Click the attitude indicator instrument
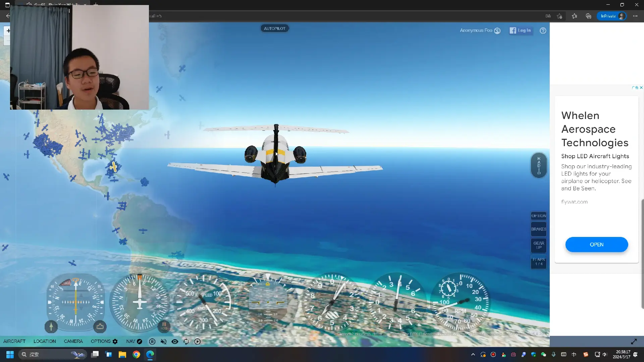644x362 pixels. 268,302
